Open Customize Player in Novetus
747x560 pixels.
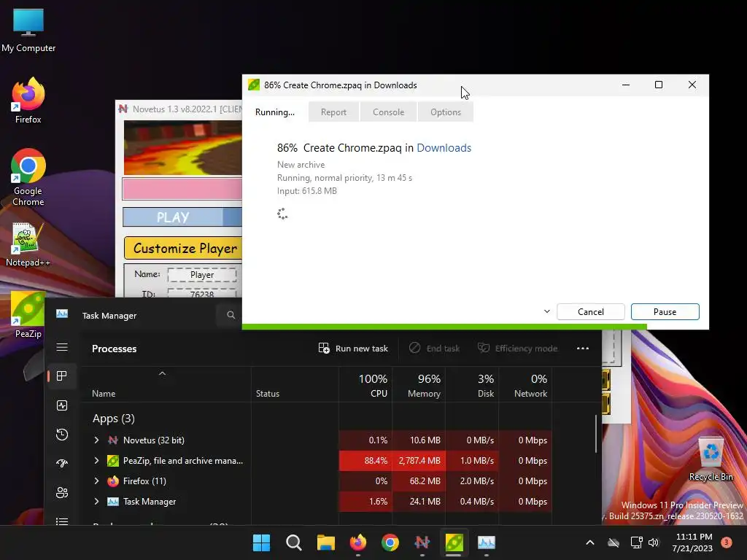(183, 248)
